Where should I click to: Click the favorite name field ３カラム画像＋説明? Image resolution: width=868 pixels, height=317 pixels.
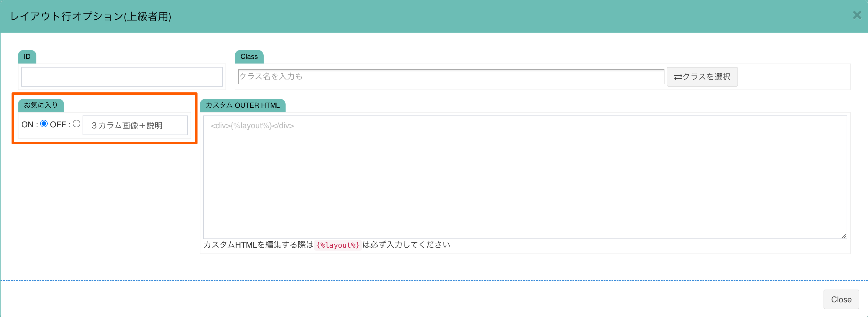click(135, 125)
